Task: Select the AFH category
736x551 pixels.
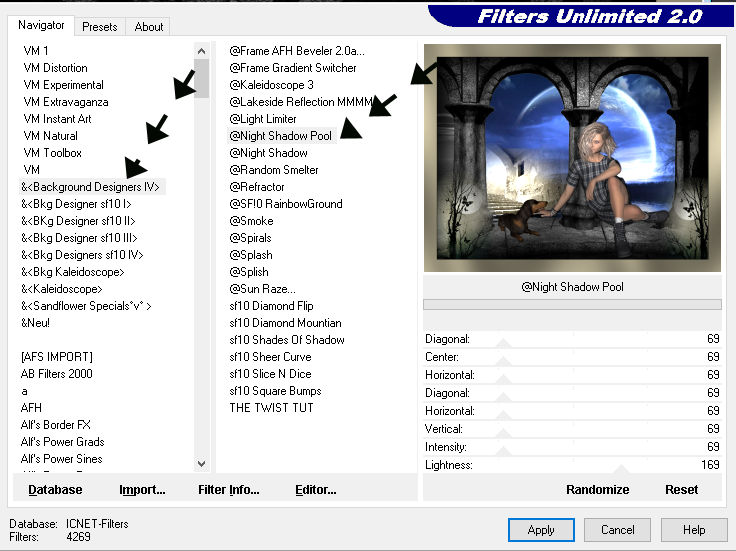Action: pos(31,407)
